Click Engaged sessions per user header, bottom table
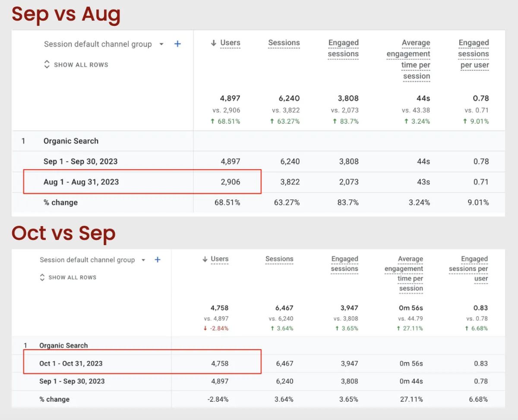The height and width of the screenshot is (420, 518). tap(468, 268)
